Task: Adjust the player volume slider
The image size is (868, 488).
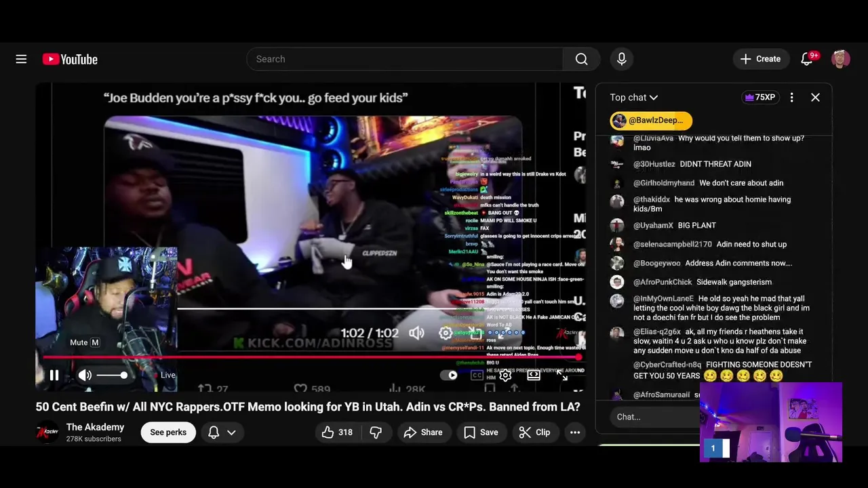Action: [111, 375]
